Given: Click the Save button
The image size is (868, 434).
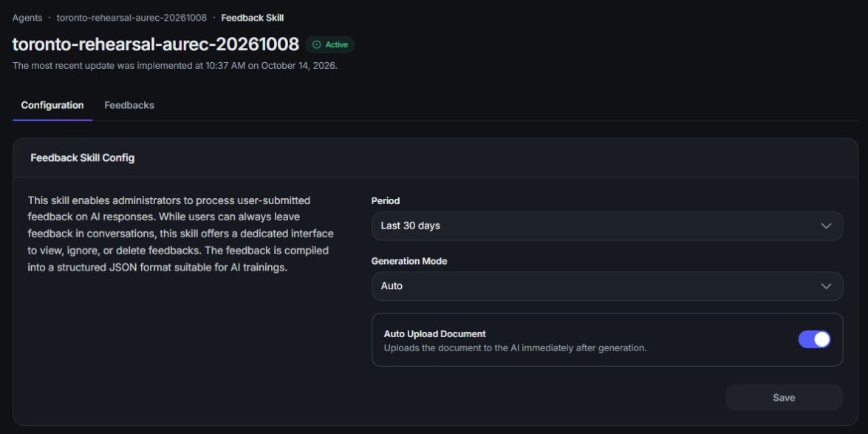Looking at the screenshot, I should click(784, 398).
